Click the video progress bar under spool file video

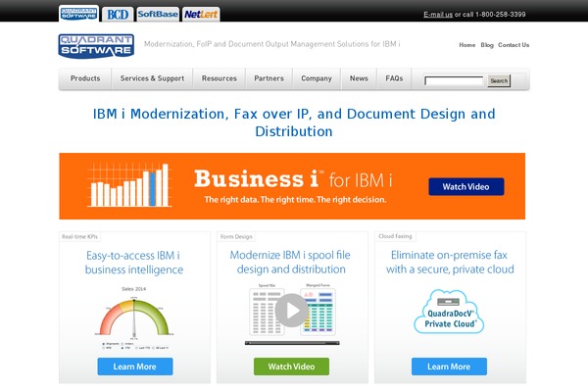tap(292, 343)
